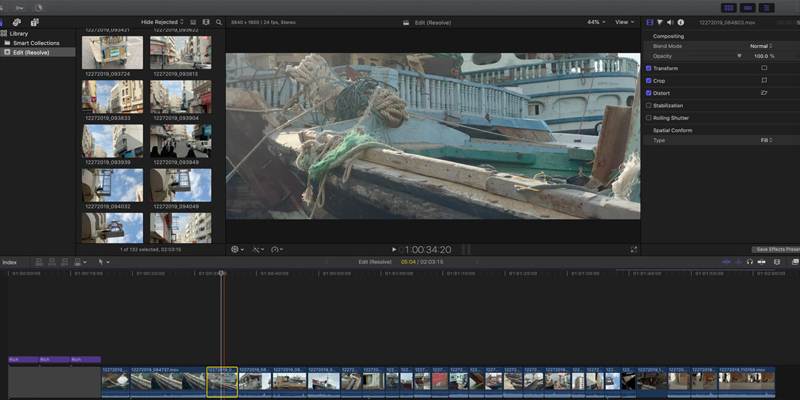The image size is (800, 400).
Task: Select browser clip 12272019_093833
Action: tap(113, 97)
